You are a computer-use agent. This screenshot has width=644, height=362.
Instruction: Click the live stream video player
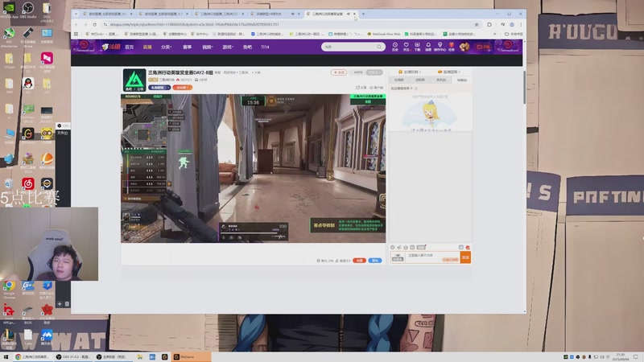tap(253, 168)
